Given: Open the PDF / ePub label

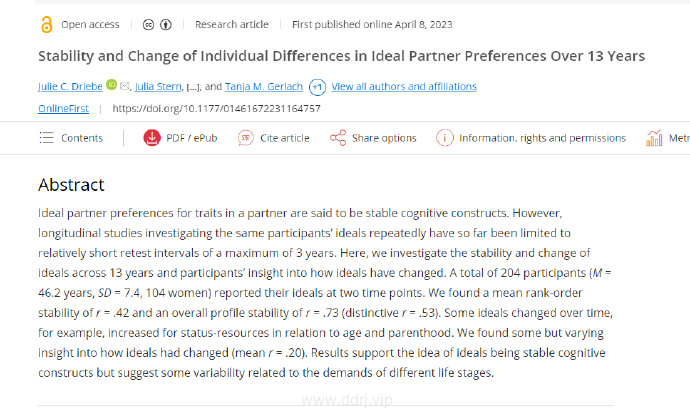Looking at the screenshot, I should coord(191,138).
